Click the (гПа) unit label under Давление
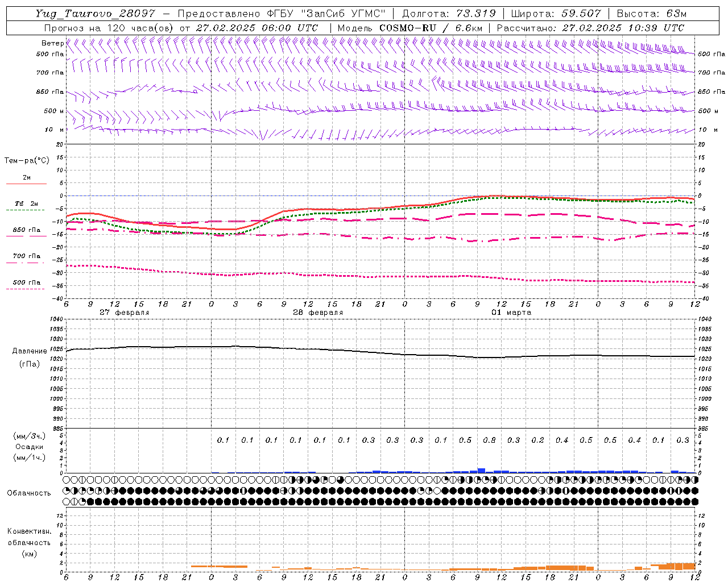Image resolution: width=728 pixels, height=582 pixels. coord(29,364)
